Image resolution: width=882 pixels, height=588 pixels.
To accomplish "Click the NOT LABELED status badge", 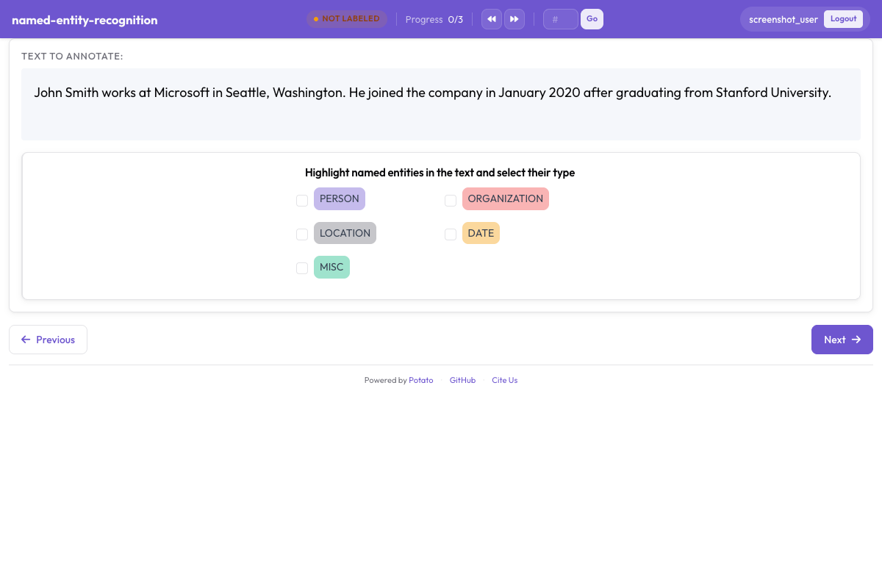I will 347,19.
